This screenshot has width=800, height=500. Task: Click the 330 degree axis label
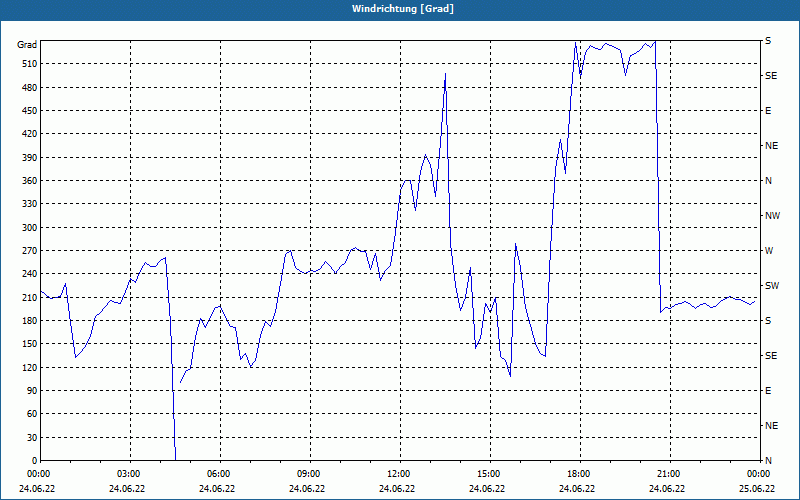click(30, 204)
